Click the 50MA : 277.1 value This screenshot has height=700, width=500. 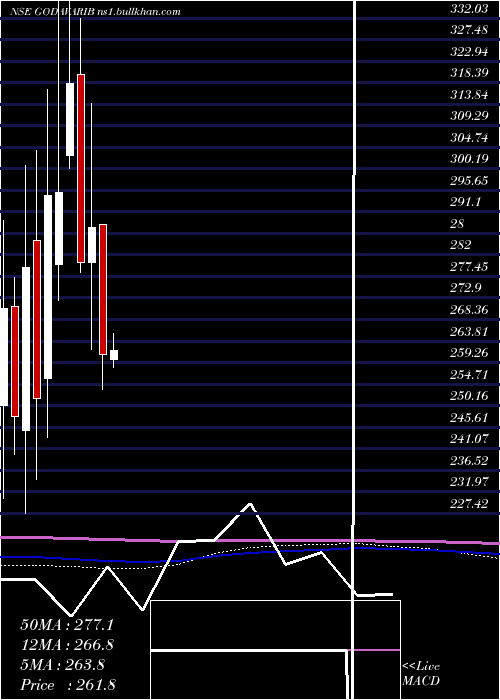pos(67,625)
